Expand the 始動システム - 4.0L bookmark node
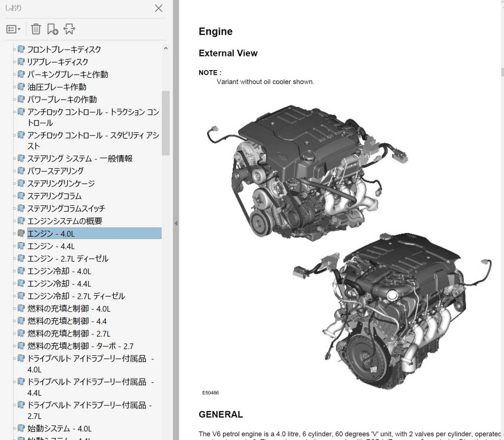504x440 pixels. (x=14, y=429)
